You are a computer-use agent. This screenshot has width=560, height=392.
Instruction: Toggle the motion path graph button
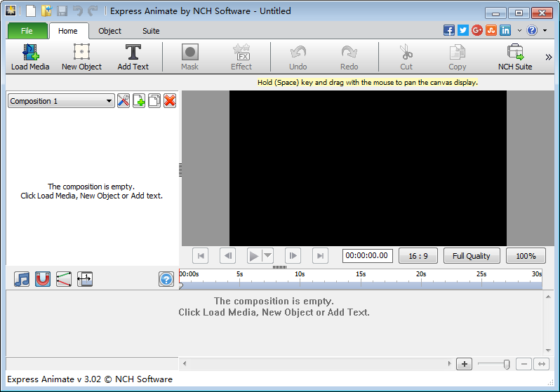coord(64,279)
